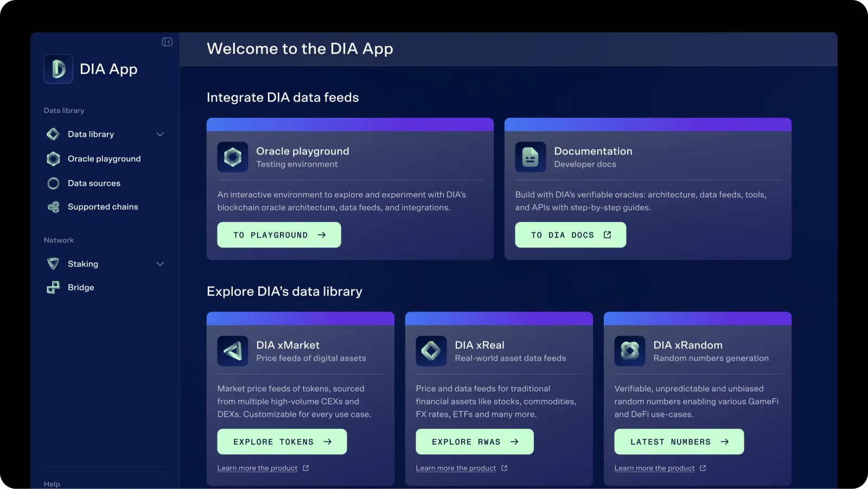
Task: Click the Documentation card title
Action: pos(593,151)
